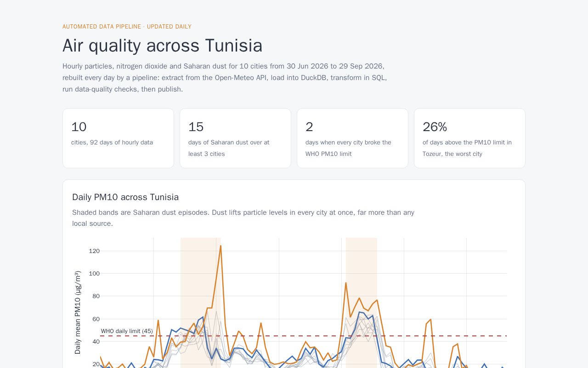This screenshot has width=588, height=368.
Task: Click the y-axis tick label 60
Action: click(x=96, y=319)
